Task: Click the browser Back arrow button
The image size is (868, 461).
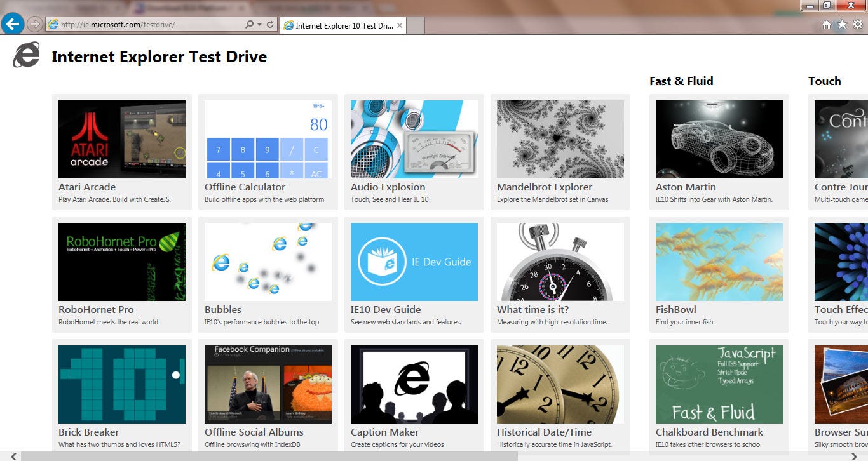Action: point(13,24)
